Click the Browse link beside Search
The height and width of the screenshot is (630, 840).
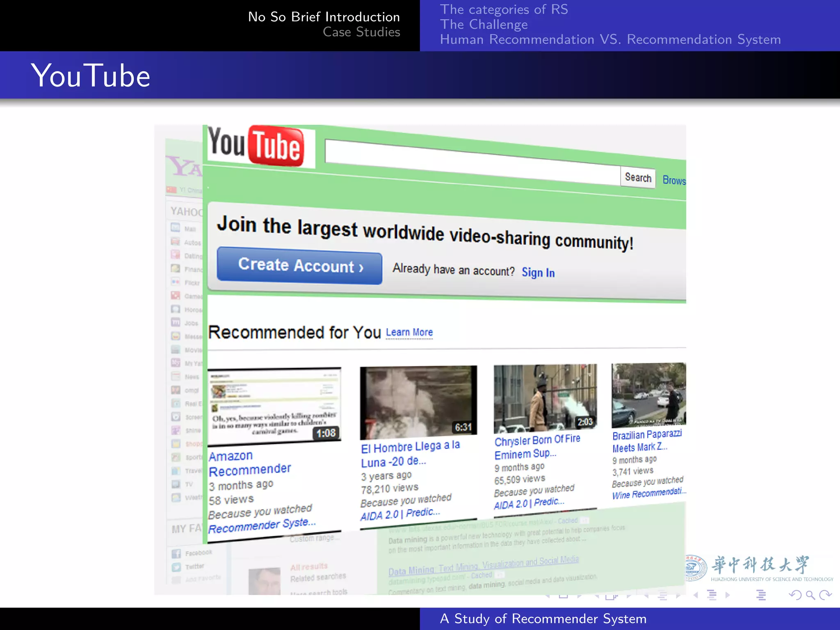pyautogui.click(x=674, y=180)
